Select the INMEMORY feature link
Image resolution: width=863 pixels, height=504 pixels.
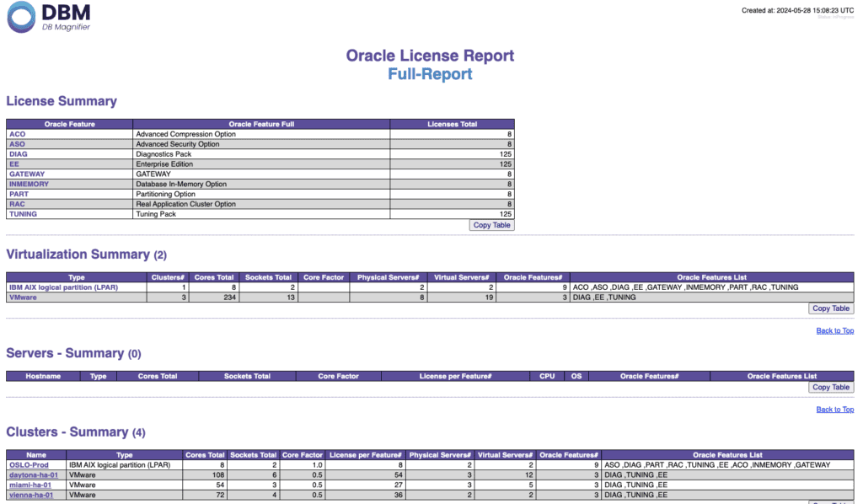click(29, 185)
